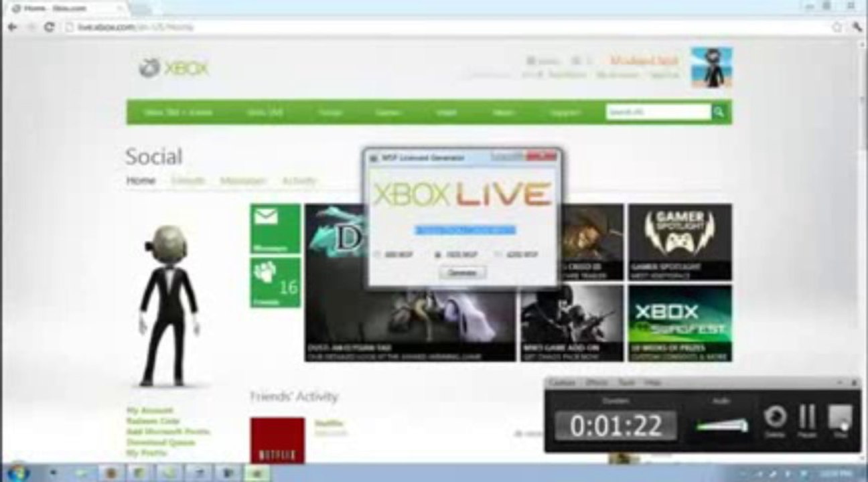The width and height of the screenshot is (868, 482).
Task: Open the My Profile link
Action: 147,453
